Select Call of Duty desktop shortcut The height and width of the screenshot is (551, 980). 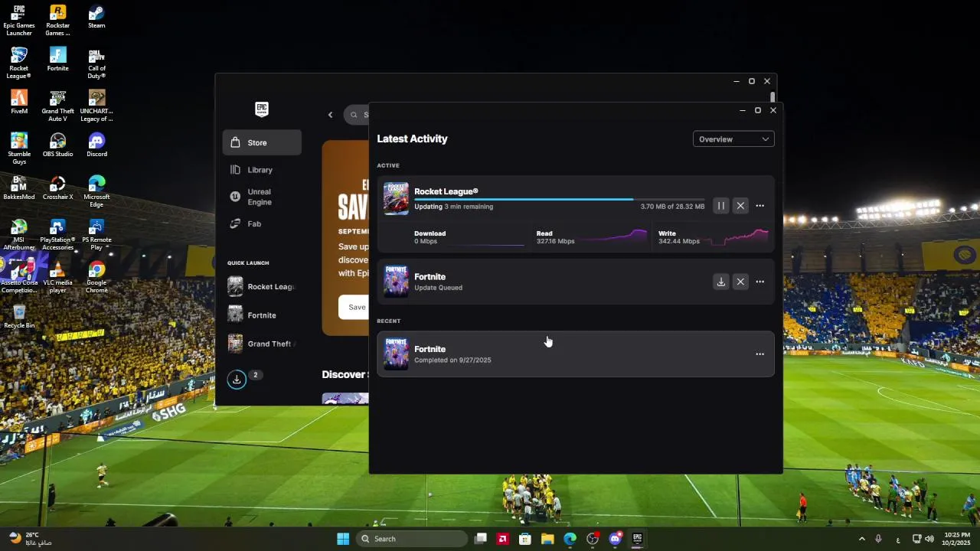(96, 64)
